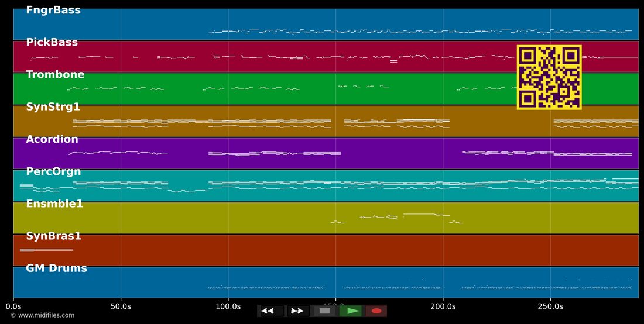
Task: Select the GM Drums track label
Action: [x=56, y=268]
